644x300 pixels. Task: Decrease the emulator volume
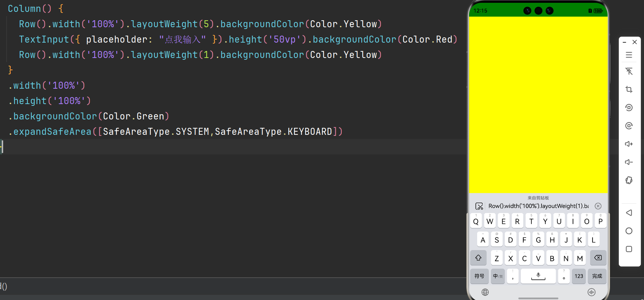click(x=629, y=162)
